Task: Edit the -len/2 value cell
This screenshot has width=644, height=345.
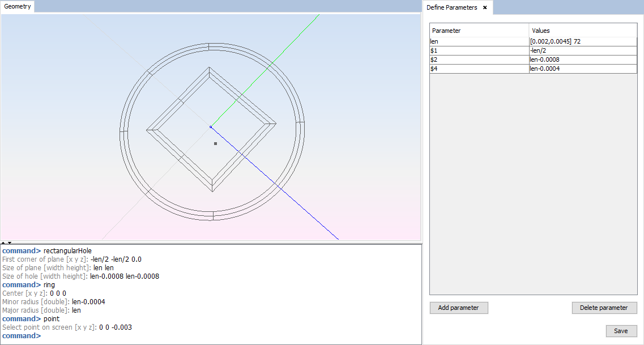Action: tap(582, 50)
